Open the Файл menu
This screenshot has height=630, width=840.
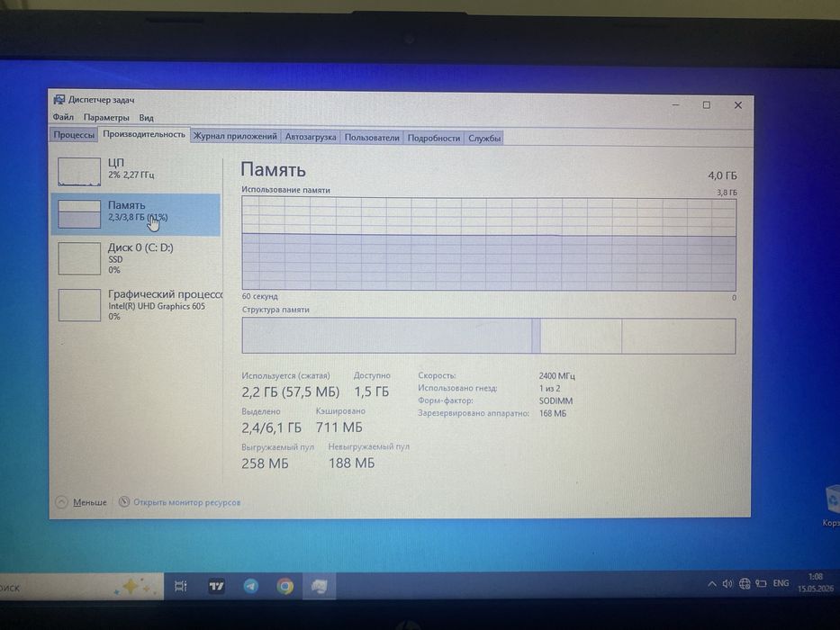(63, 117)
